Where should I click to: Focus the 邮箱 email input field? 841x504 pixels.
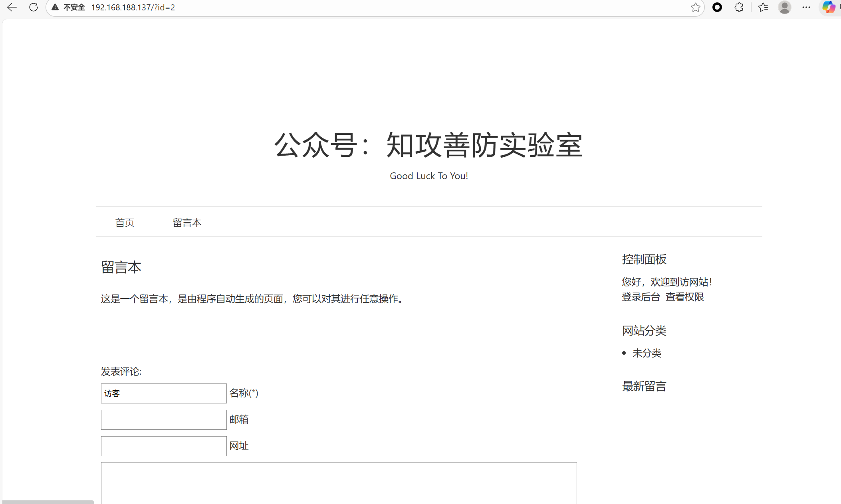[164, 420]
